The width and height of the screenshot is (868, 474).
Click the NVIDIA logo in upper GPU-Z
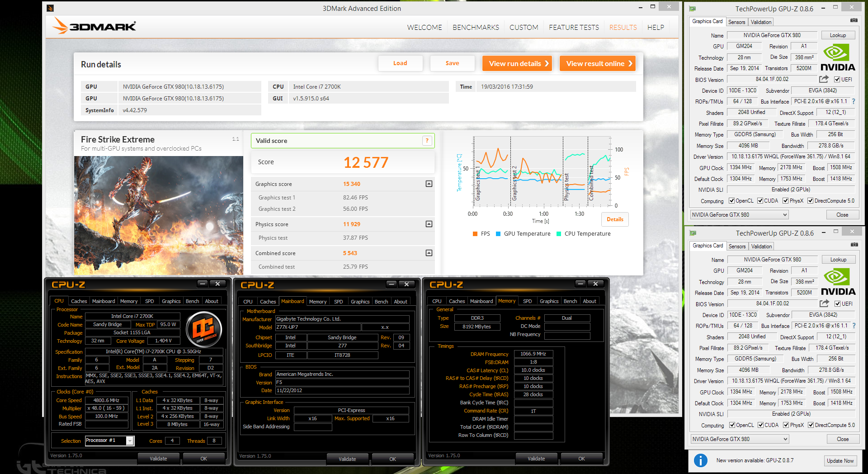tap(838, 57)
